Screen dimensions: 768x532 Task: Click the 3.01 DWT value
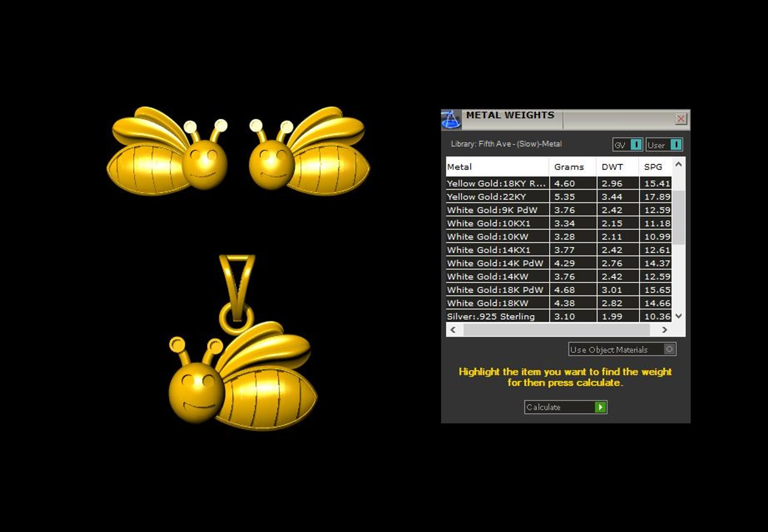point(612,290)
